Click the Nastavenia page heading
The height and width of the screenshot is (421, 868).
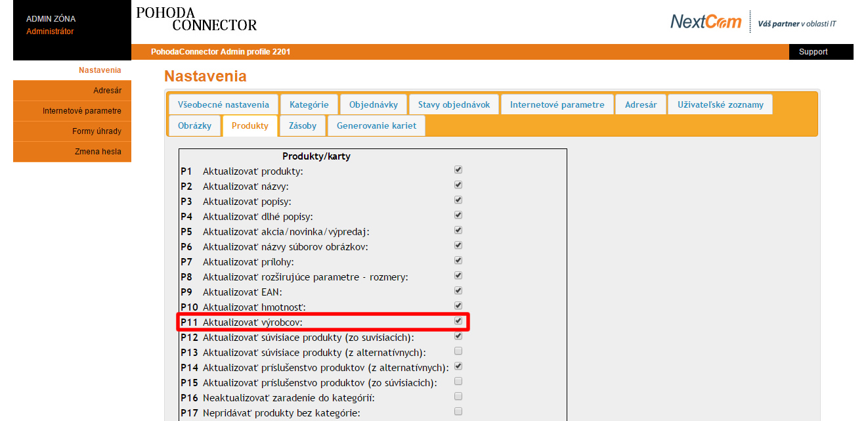point(206,76)
